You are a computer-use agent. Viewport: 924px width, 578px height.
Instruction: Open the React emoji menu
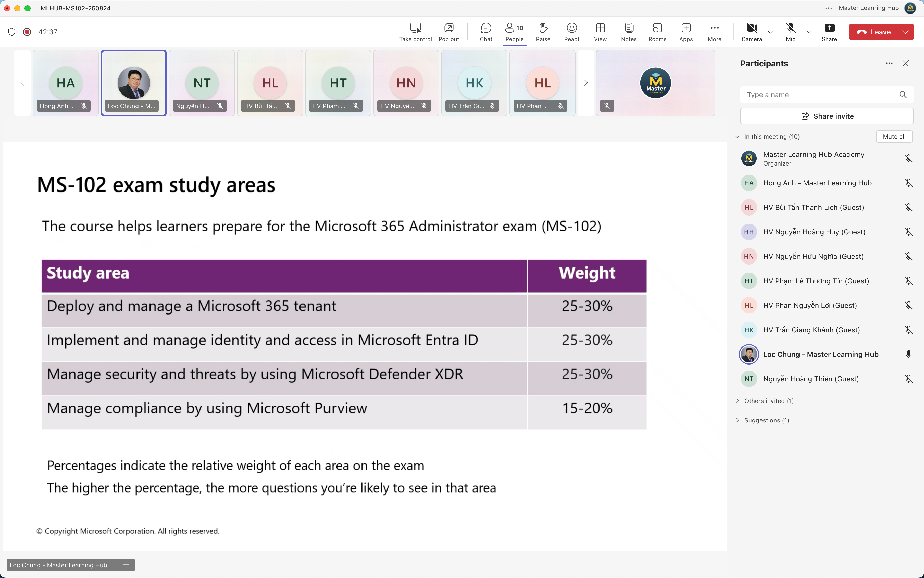coord(571,32)
